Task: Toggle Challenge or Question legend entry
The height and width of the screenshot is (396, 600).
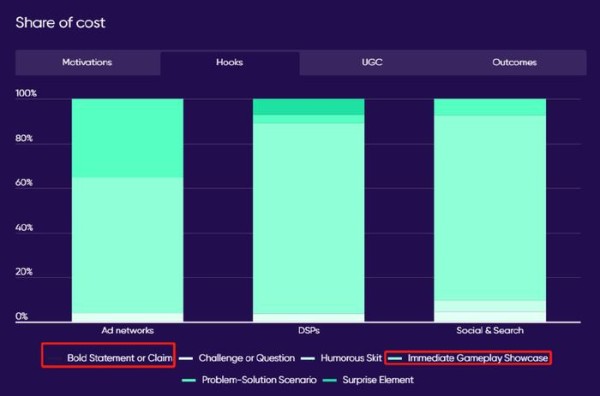Action: [x=237, y=358]
